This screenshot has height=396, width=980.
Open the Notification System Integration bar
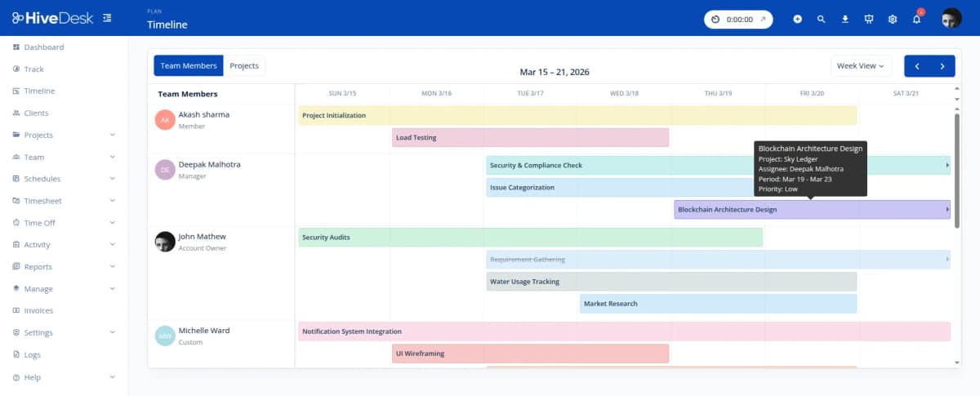point(625,331)
